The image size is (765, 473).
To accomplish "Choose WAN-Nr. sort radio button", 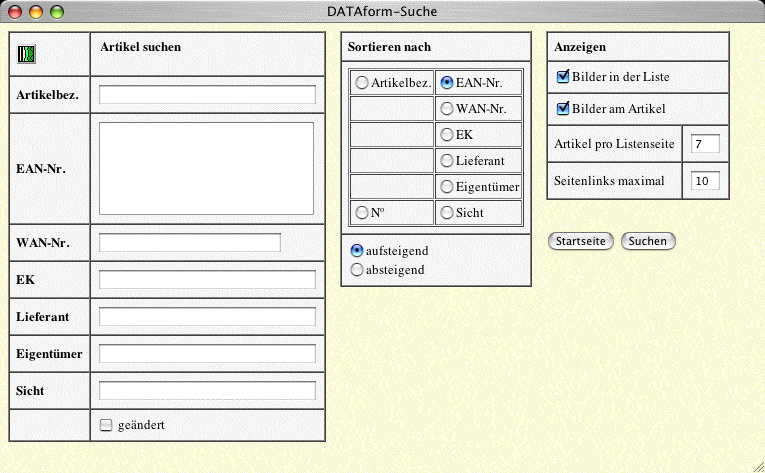I will tap(447, 108).
